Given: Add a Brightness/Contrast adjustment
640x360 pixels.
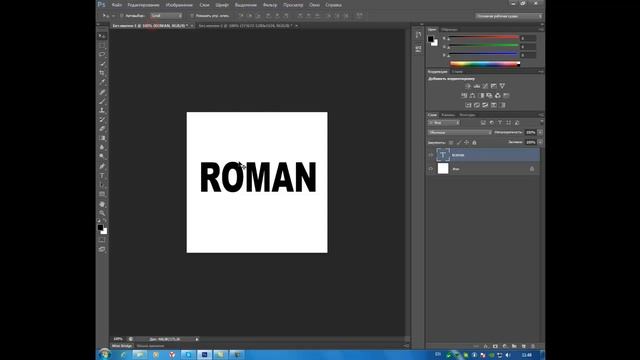Looking at the screenshot, I should coord(468,86).
